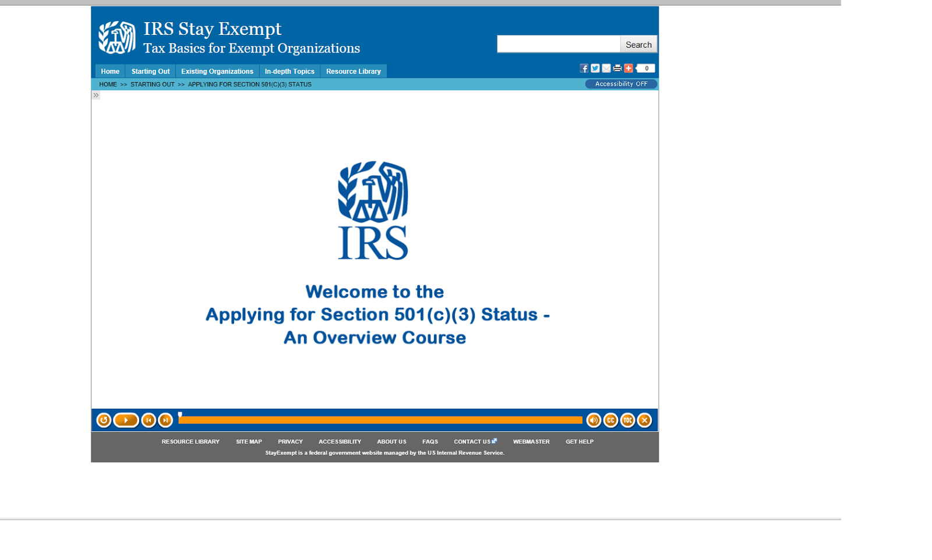The image size is (932, 560).
Task: Open the WEBMASTER footer link
Action: 531,442
